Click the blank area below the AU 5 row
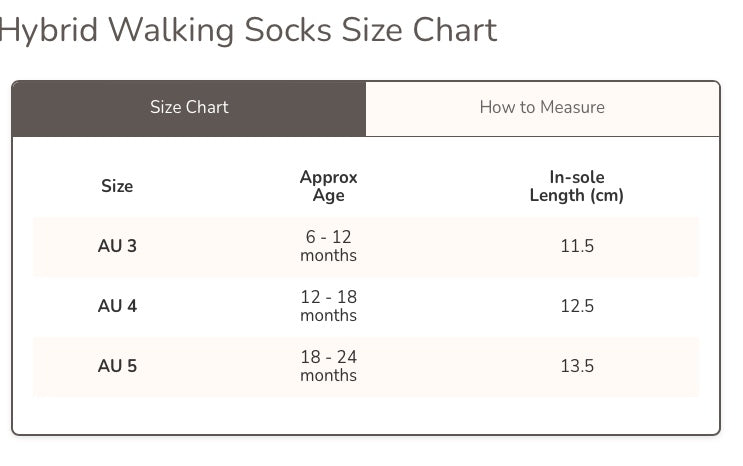Viewport: 743px width, 466px height. 366,414
